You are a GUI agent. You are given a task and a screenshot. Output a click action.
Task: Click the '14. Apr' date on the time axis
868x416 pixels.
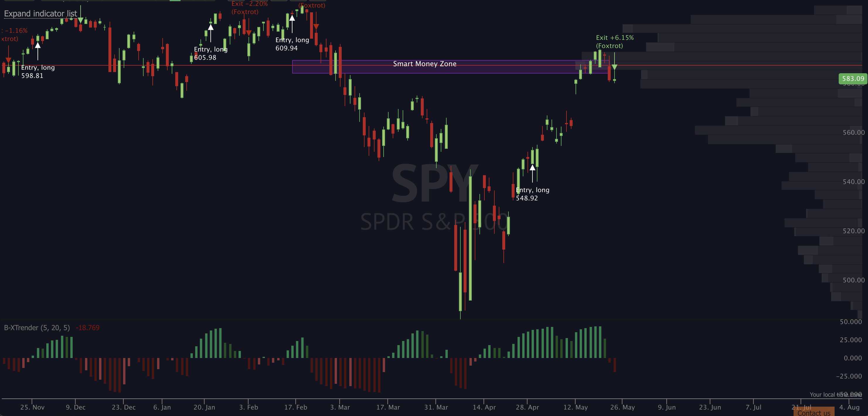484,407
